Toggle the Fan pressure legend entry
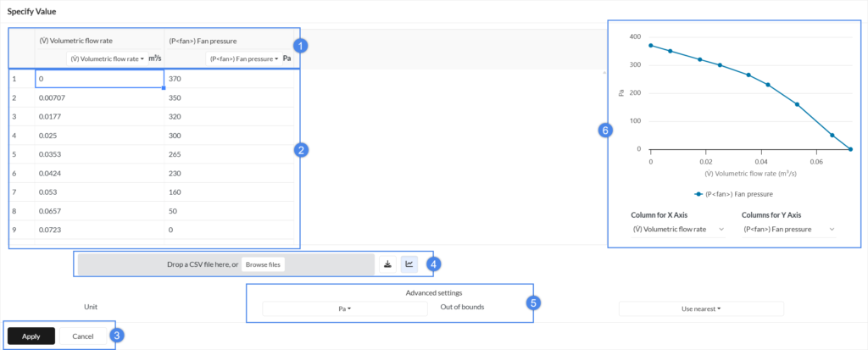Image resolution: width=868 pixels, height=350 pixels. click(x=734, y=194)
